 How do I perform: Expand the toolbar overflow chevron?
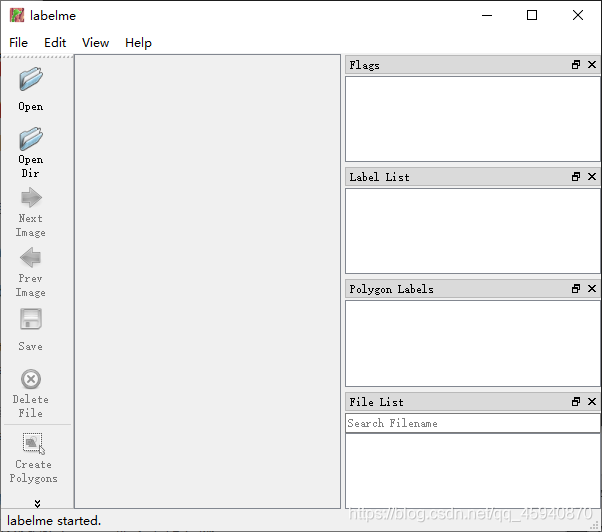[x=37, y=503]
